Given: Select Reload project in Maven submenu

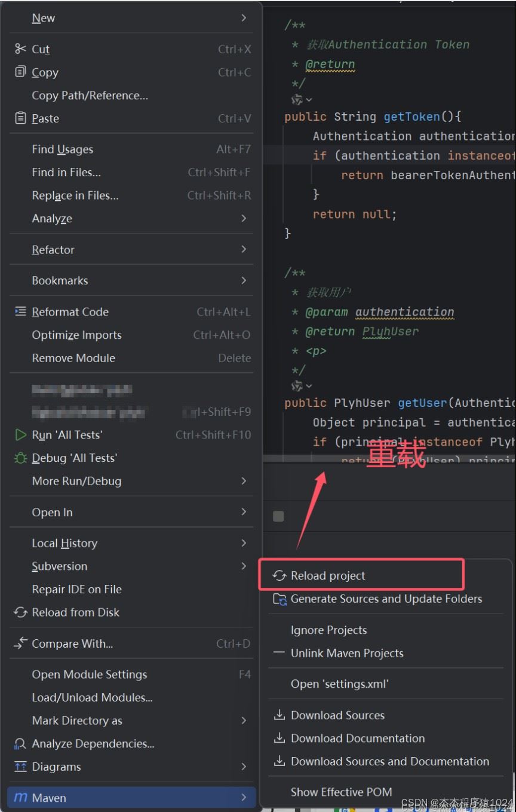Looking at the screenshot, I should [328, 576].
